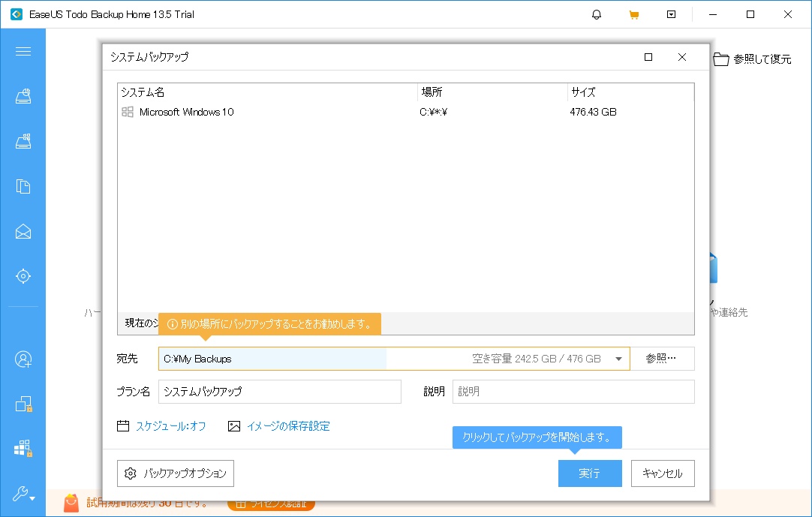The image size is (812, 517).
Task: Expand the destination path dropdown arrow
Action: (x=618, y=359)
